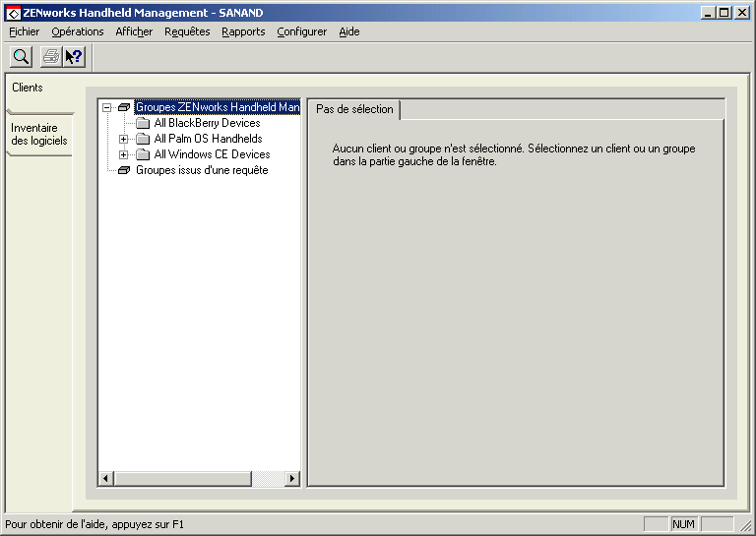Viewport: 756px width, 536px height.
Task: Open the Fichier menu
Action: click(x=24, y=31)
